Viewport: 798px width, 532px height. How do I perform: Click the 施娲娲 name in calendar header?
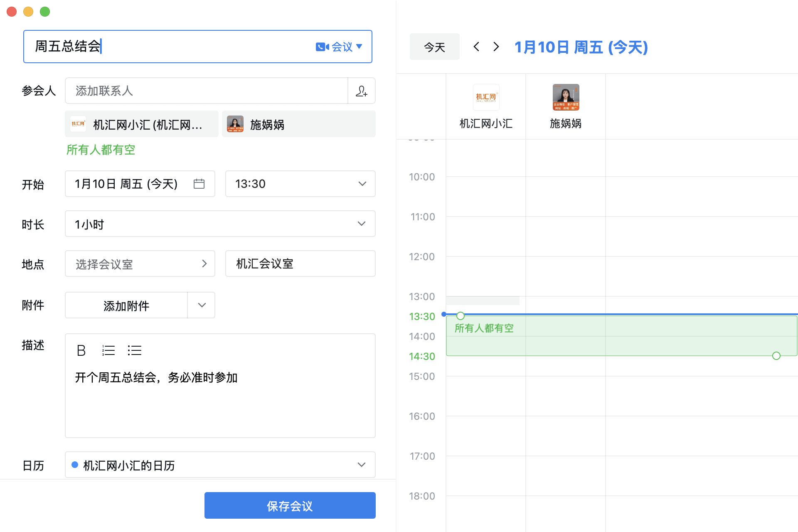point(566,123)
